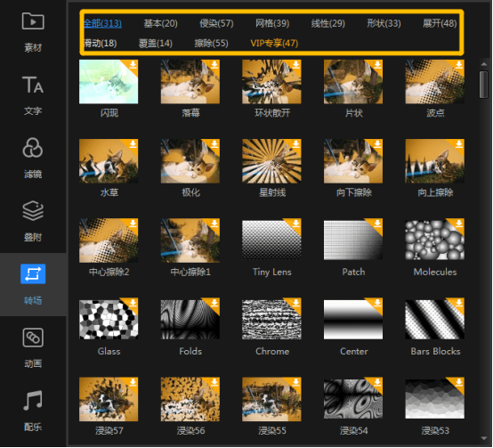Switch to 全部(313) category tab
Screen dimensions: 493x448
click(102, 23)
